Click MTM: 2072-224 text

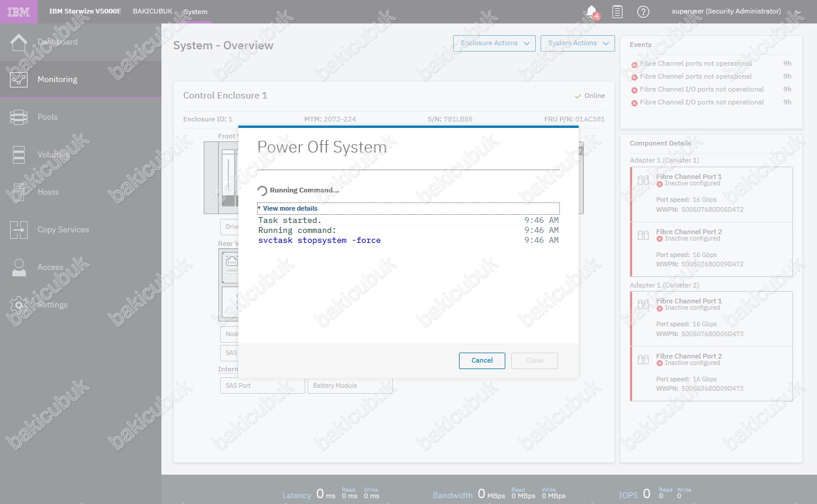point(330,119)
